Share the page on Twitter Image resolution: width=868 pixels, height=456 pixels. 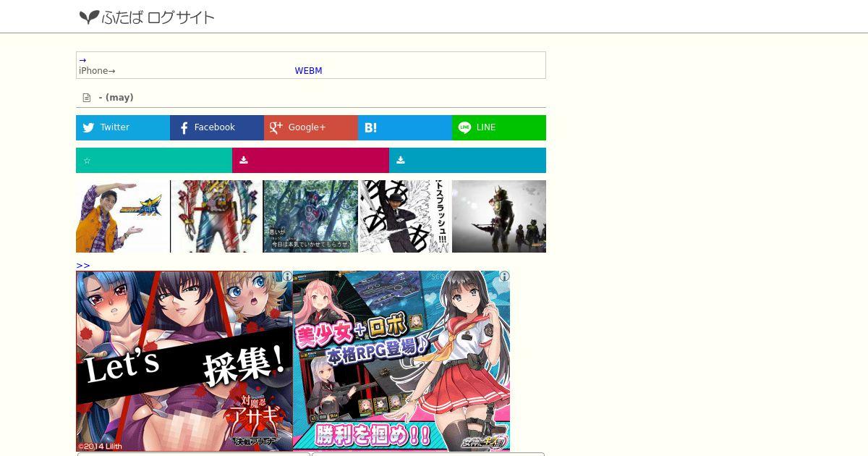(x=123, y=127)
